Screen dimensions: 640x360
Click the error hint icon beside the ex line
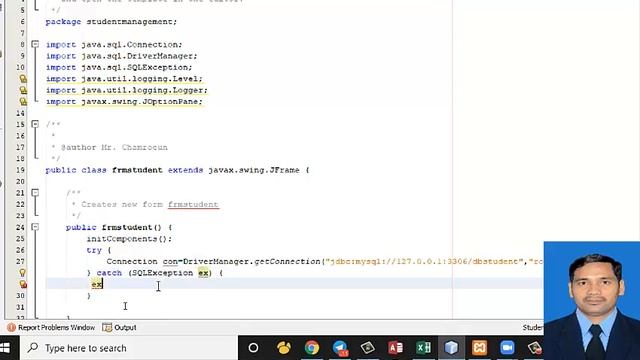(x=23, y=284)
